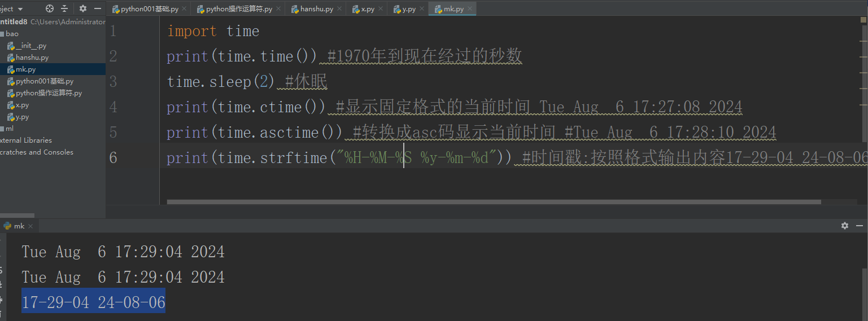
Task: Click Python file icon beside x.py in tree
Action: [11, 105]
